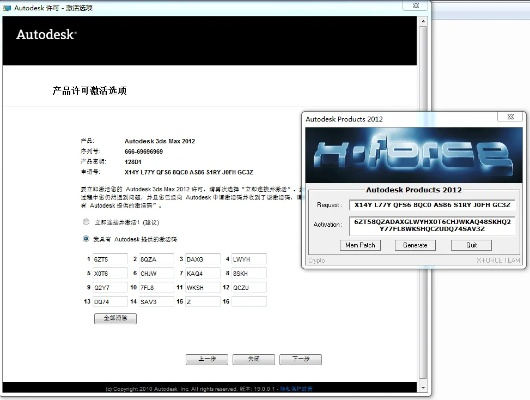
Task: Select the Autodesk activation code radio button
Action: tap(86, 239)
